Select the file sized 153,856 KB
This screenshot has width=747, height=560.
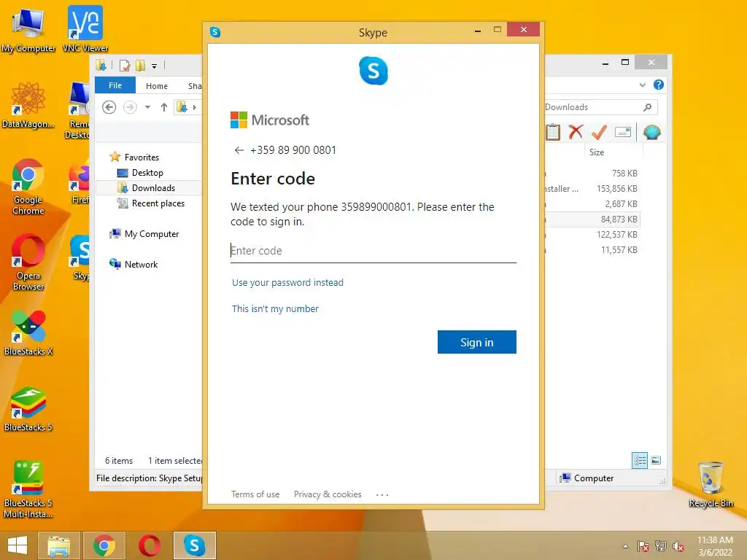(x=616, y=189)
